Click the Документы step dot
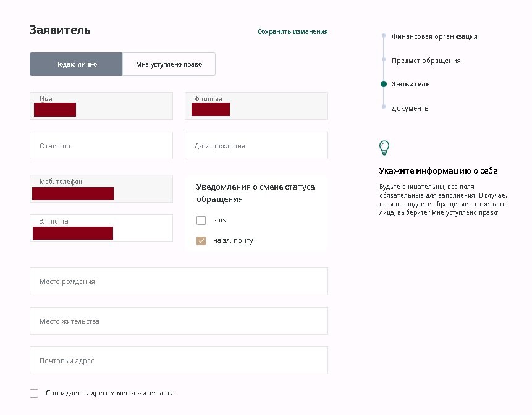The width and height of the screenshot is (532, 415). [383, 107]
